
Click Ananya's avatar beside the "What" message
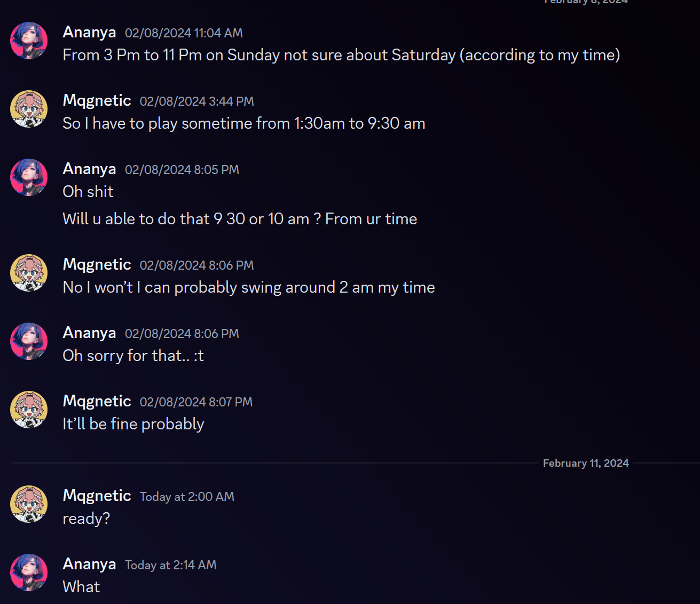29,572
